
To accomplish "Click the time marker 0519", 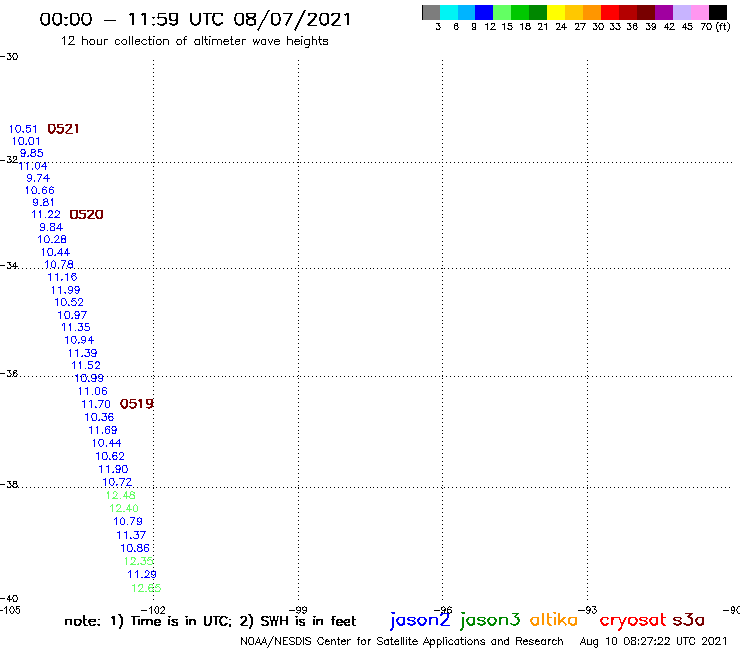I will (x=137, y=404).
